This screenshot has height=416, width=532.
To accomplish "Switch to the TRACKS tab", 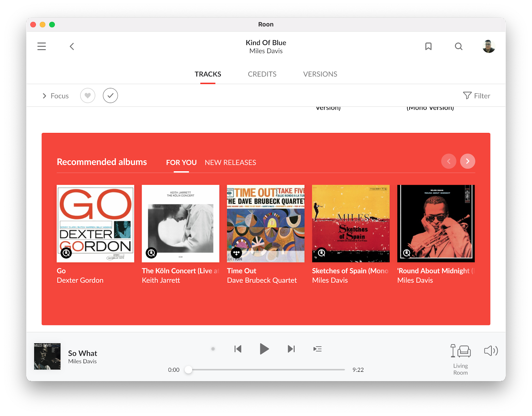I will pos(208,74).
